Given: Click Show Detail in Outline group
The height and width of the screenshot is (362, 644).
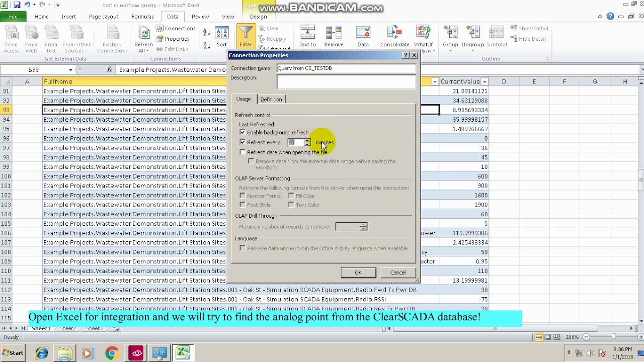Looking at the screenshot, I should (529, 29).
